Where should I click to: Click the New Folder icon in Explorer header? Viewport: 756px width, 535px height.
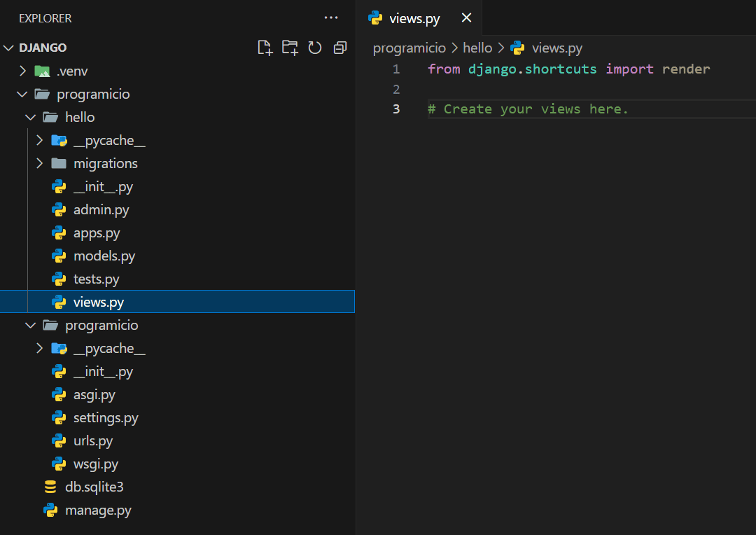click(x=290, y=48)
